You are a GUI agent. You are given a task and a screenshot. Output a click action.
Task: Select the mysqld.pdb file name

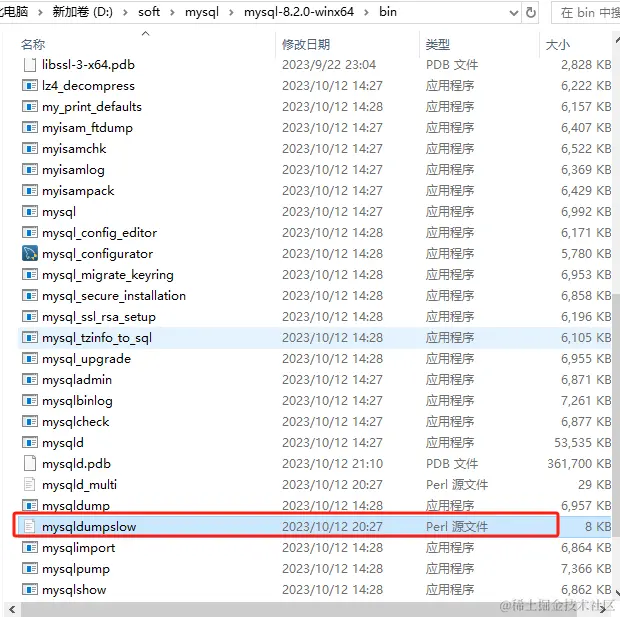(76, 464)
